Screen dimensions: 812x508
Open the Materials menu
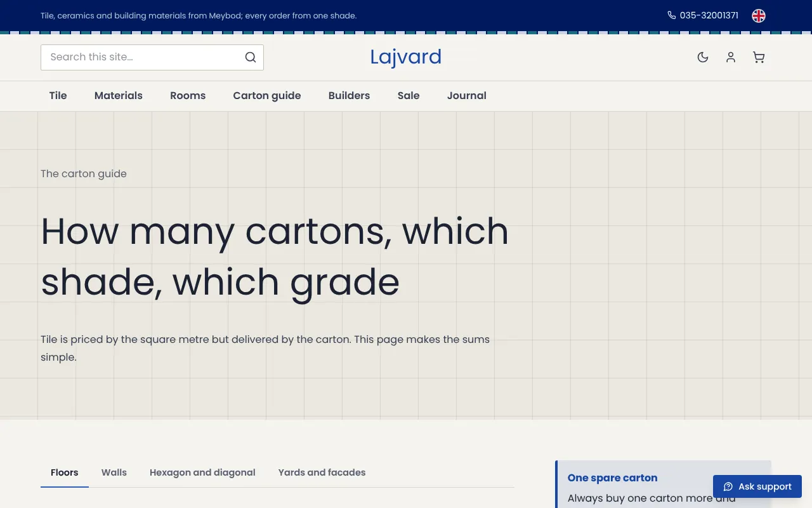[x=119, y=96]
